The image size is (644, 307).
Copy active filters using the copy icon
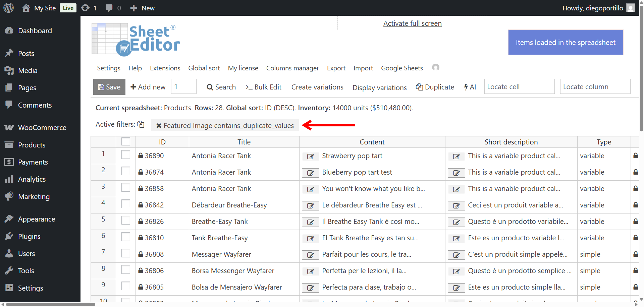coord(141,124)
